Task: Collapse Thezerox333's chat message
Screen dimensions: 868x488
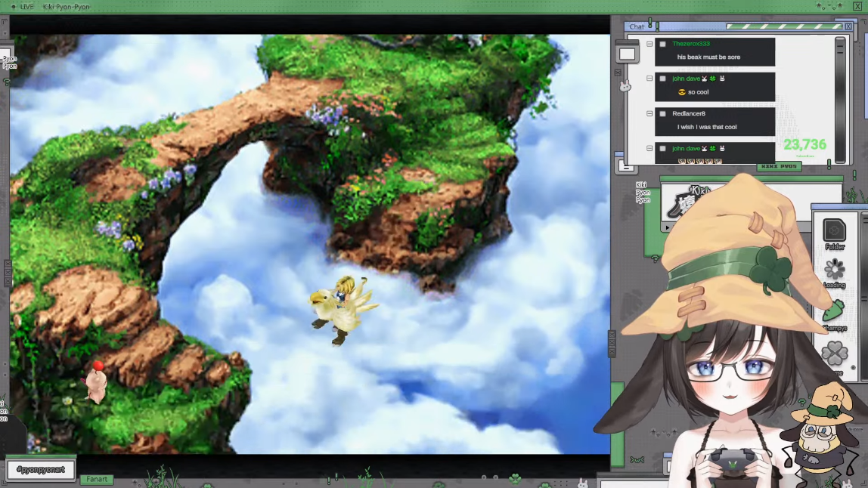Action: click(x=649, y=44)
